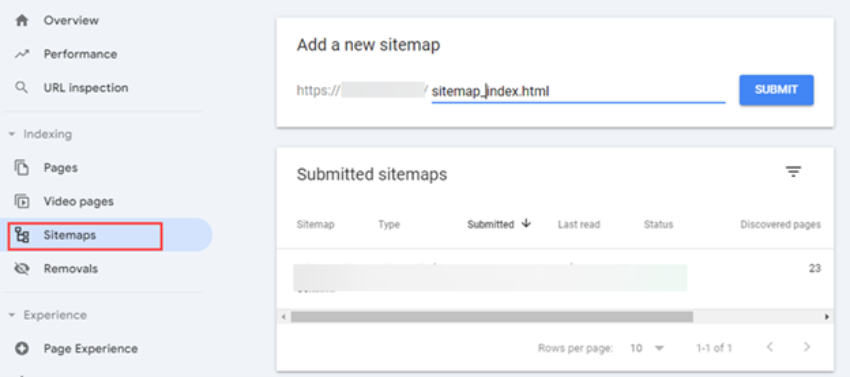The image size is (850, 377).
Task: Click the Video pages icon
Action: click(x=22, y=201)
